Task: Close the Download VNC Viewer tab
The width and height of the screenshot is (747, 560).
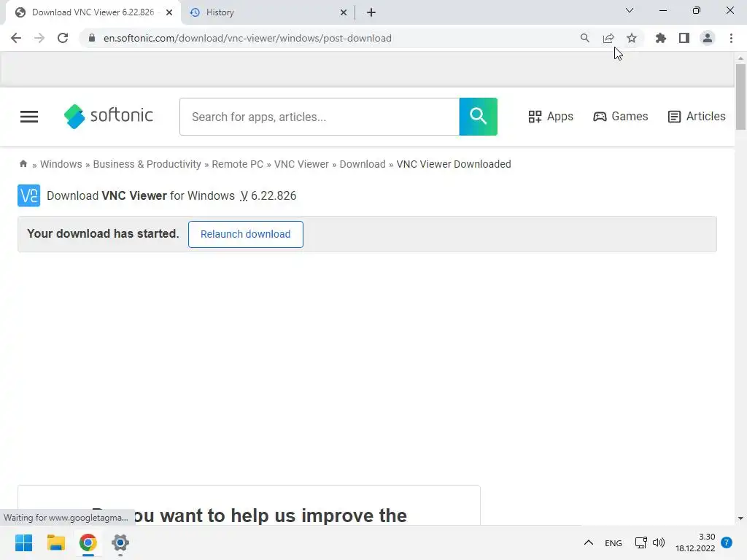Action: (x=169, y=12)
